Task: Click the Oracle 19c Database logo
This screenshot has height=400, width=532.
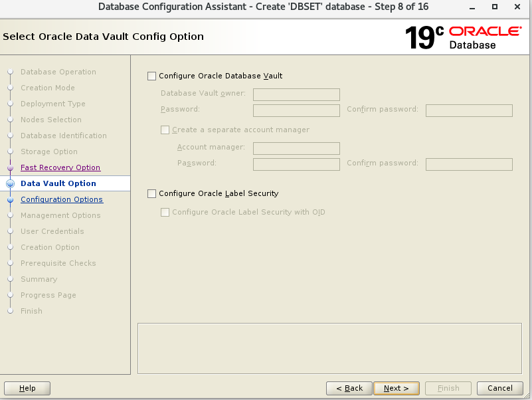Action: coord(463,37)
